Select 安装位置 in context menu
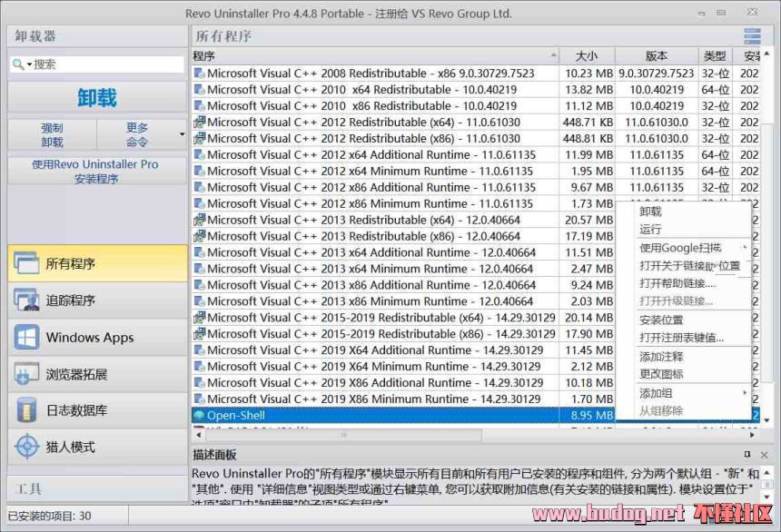This screenshot has height=532, width=781. (661, 320)
